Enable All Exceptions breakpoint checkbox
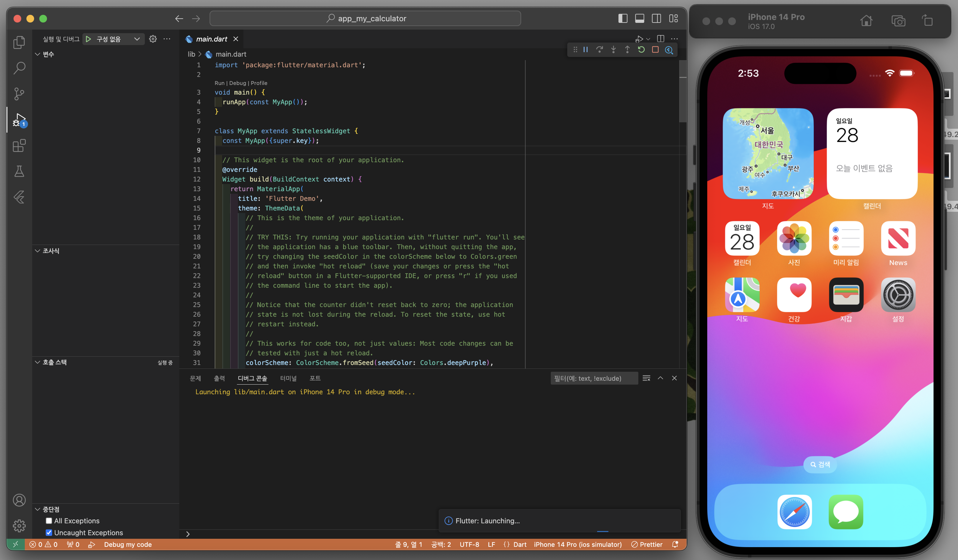958x560 pixels. 49,521
